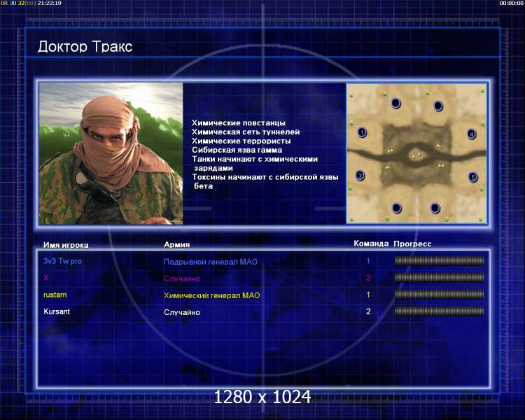Click ability line Химическая сеть туннелей
This screenshot has width=525, height=420.
[246, 132]
